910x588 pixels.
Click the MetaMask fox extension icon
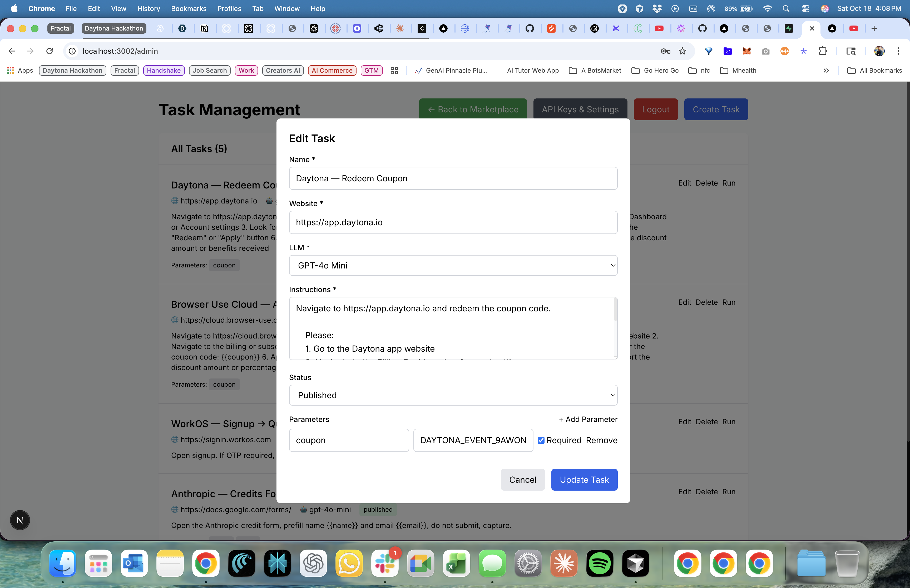(746, 51)
